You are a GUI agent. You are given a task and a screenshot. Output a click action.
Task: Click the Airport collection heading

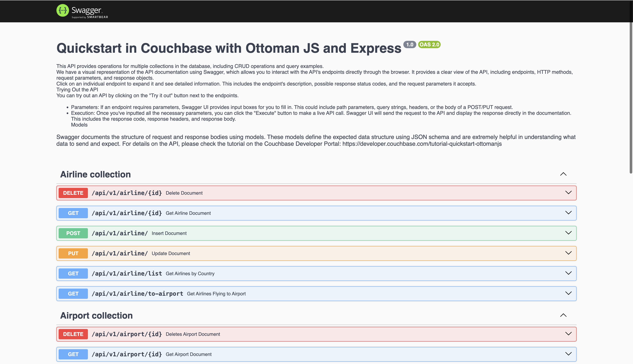(96, 315)
